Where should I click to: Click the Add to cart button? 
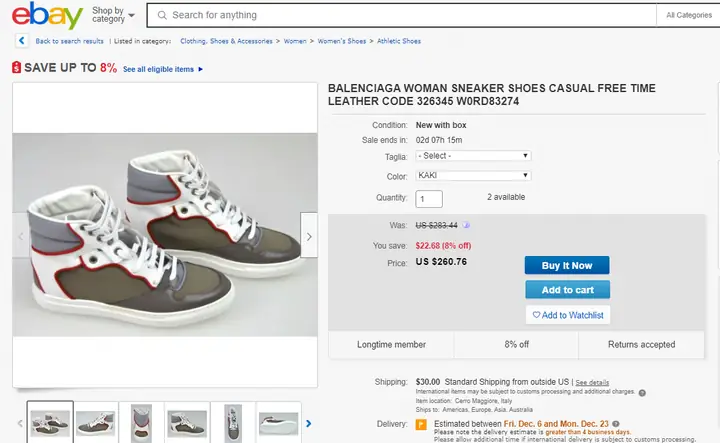(x=568, y=290)
